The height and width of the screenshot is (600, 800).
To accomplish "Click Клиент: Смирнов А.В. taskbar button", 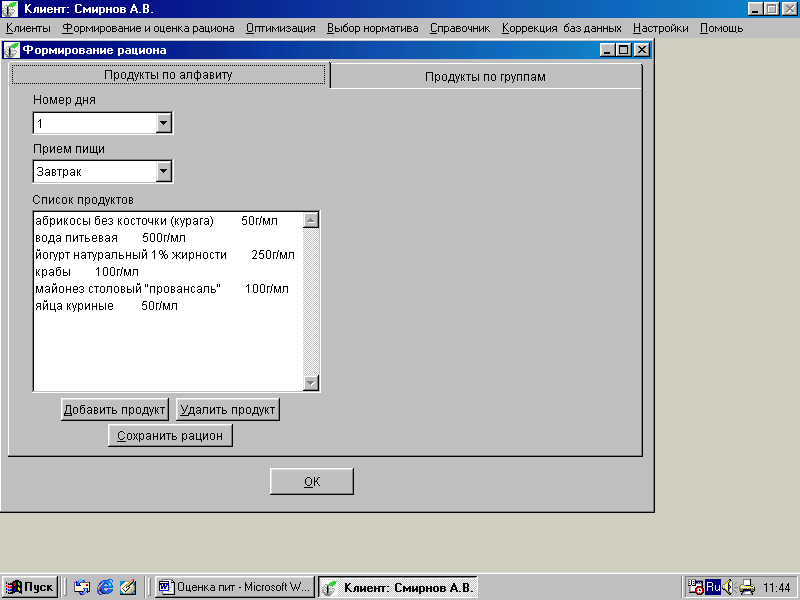I will click(x=398, y=587).
